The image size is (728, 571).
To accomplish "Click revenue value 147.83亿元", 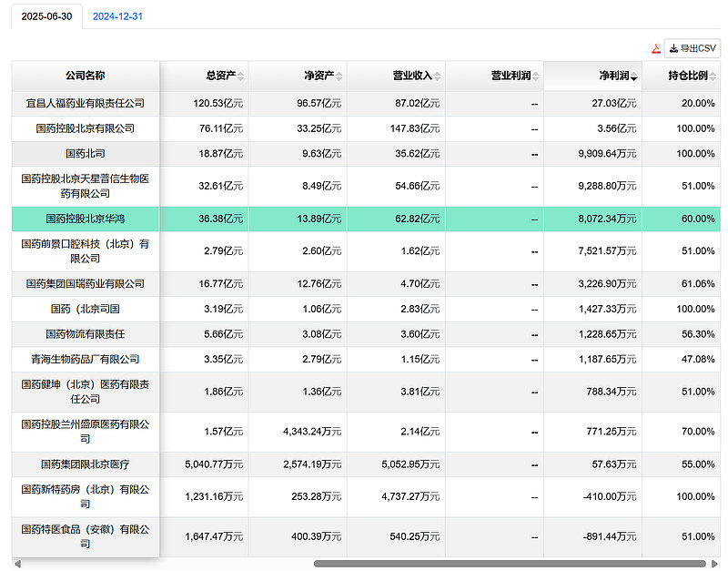I will coord(415,128).
